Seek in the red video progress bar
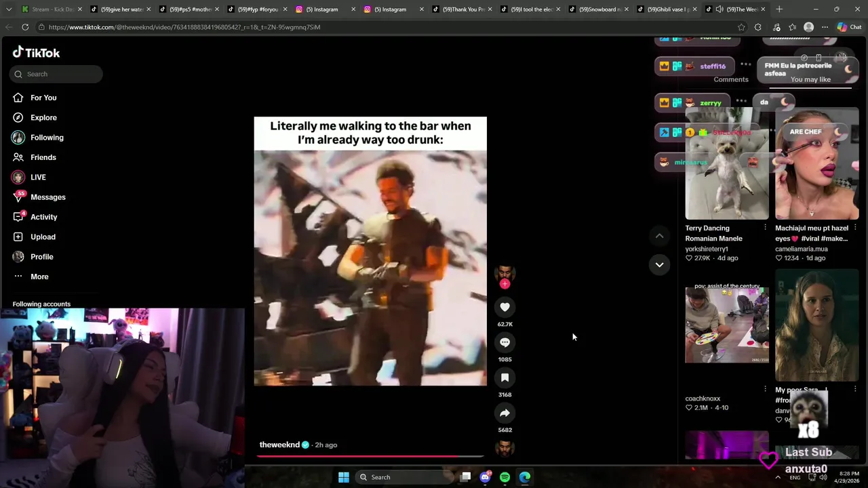This screenshot has height=488, width=868. (x=370, y=456)
